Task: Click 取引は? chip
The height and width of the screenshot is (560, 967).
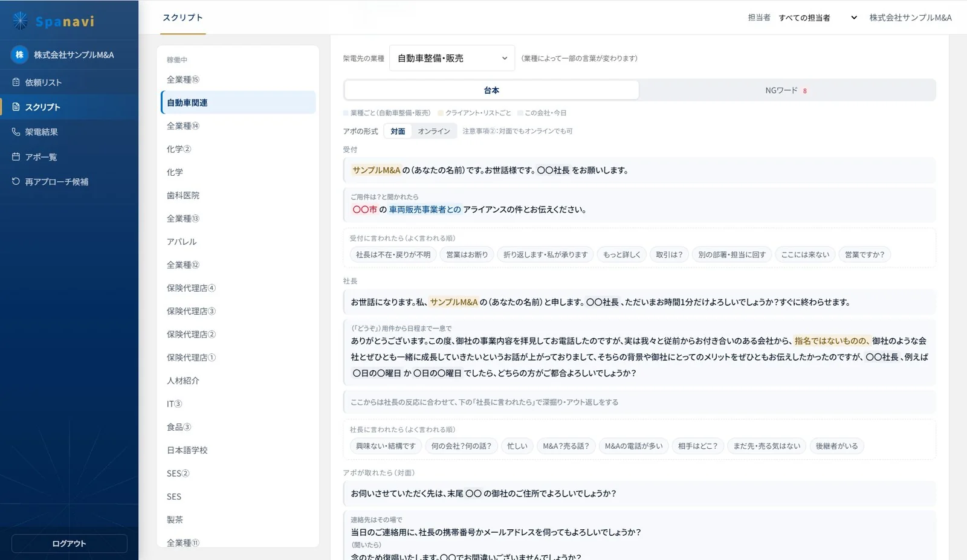Action: point(669,255)
